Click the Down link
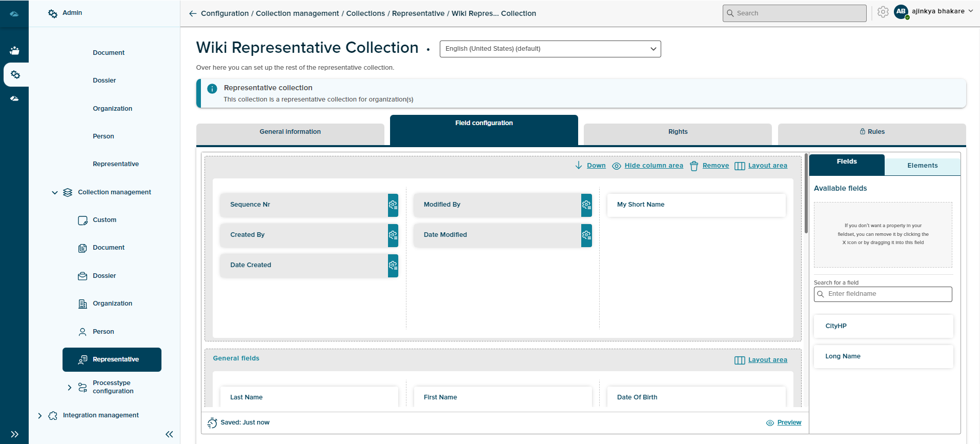Viewport: 980px width, 444px height. 596,166
